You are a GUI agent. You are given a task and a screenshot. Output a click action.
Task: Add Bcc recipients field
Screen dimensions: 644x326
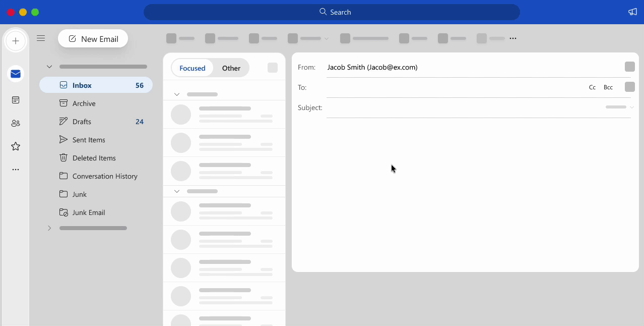tap(608, 87)
